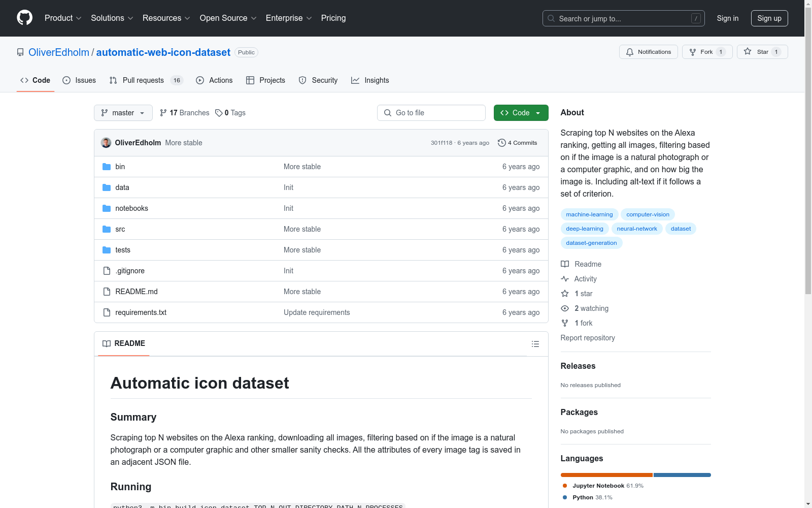Click the fork icon beside '1 fork'

(565, 323)
